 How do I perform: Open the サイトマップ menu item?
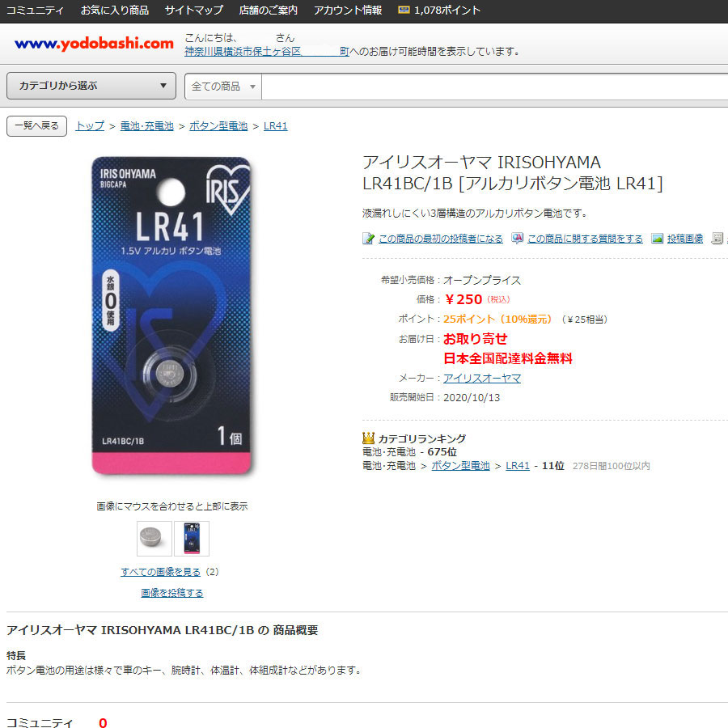193,10
